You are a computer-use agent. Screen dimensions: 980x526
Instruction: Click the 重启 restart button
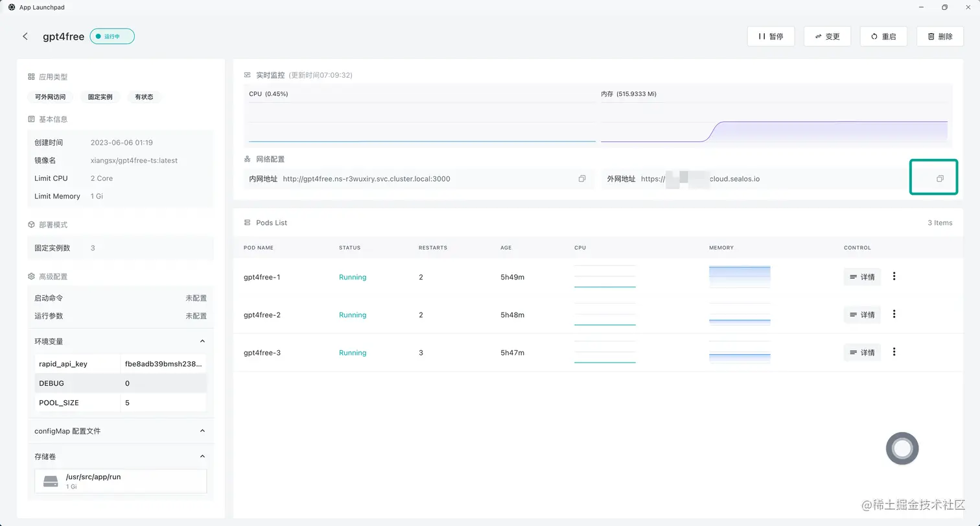point(883,36)
